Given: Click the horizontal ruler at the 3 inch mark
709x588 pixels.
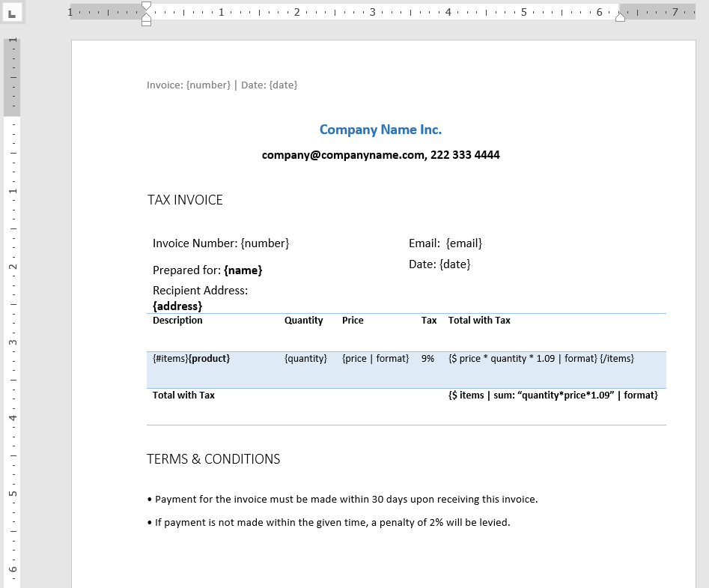Looking at the screenshot, I should pos(373,12).
